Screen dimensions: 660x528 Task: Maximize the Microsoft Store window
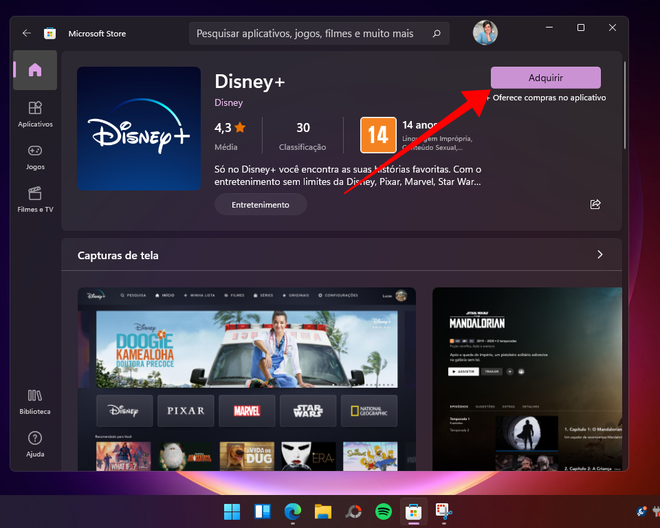[x=581, y=27]
